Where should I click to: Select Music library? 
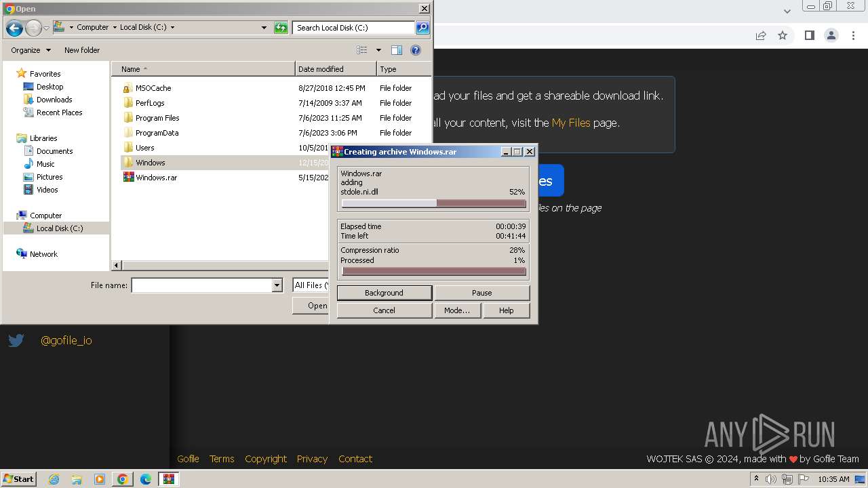45,164
